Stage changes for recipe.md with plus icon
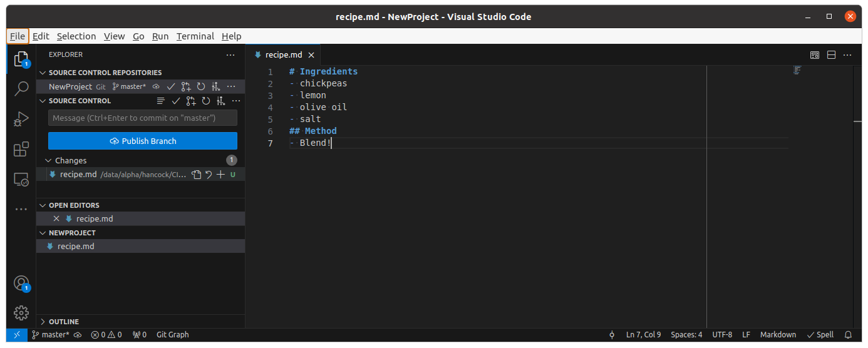 click(220, 175)
